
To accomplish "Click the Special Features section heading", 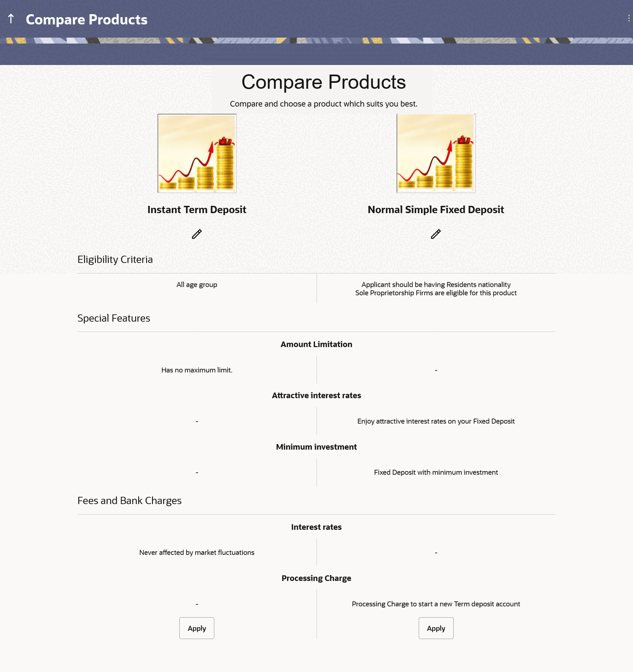I will tap(113, 318).
